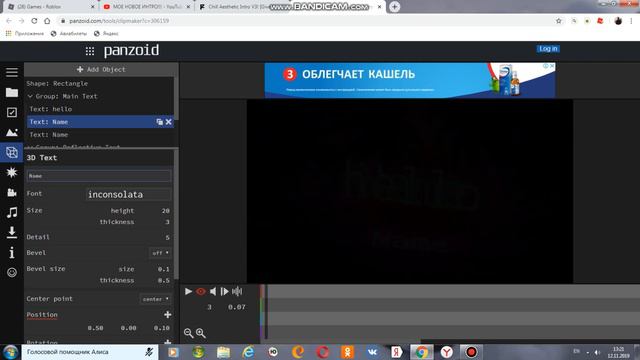Open the info icon in sidebar
The width and height of the screenshot is (640, 360).
coord(12,253)
